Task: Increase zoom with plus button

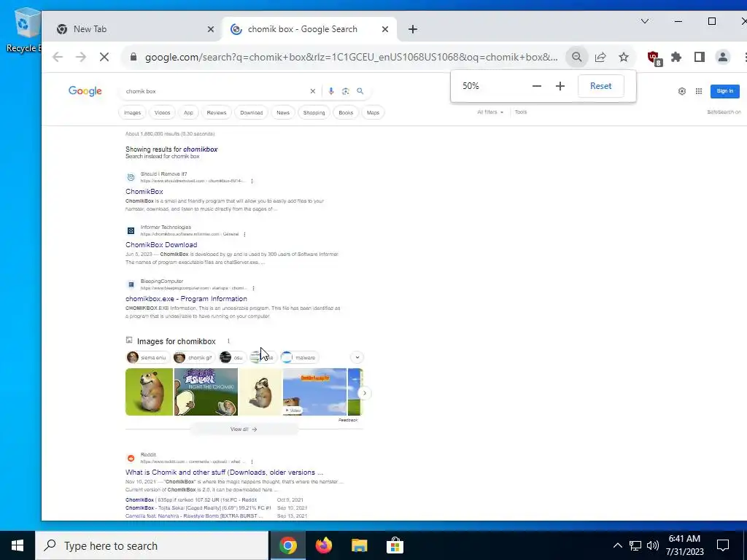Action: pos(560,86)
